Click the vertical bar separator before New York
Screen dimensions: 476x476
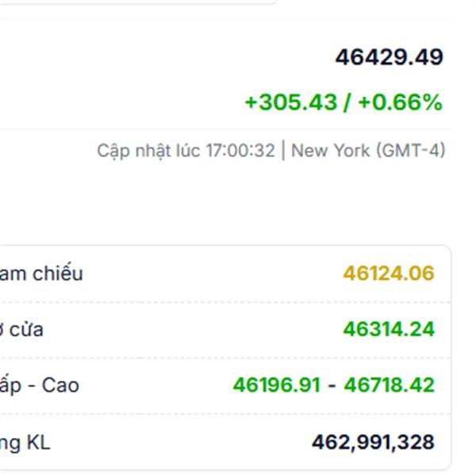283,150
